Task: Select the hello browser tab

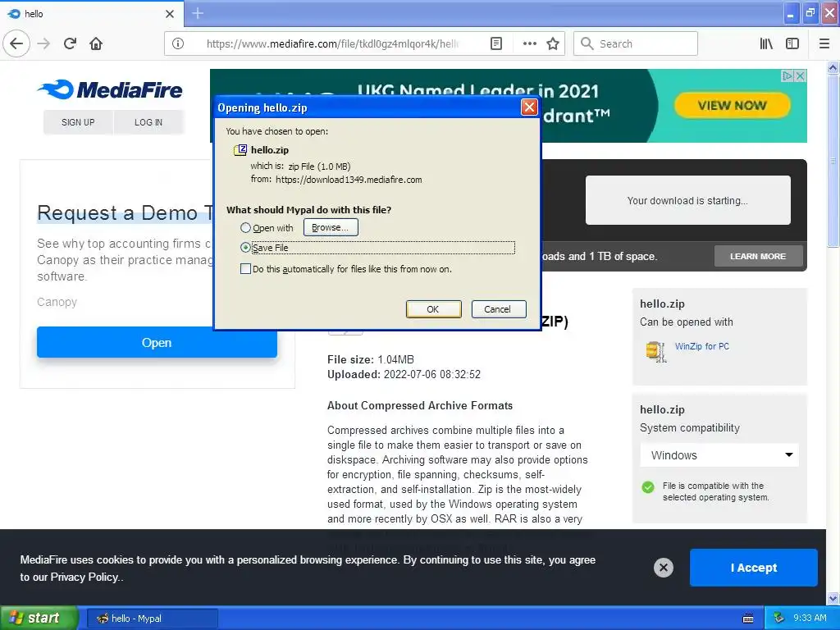Action: 91,14
